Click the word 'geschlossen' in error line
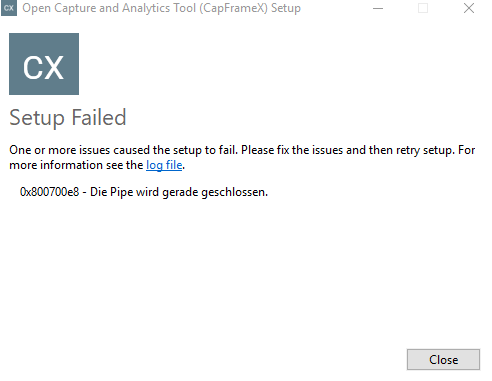Viewport: 492px width, 381px height. 233,193
